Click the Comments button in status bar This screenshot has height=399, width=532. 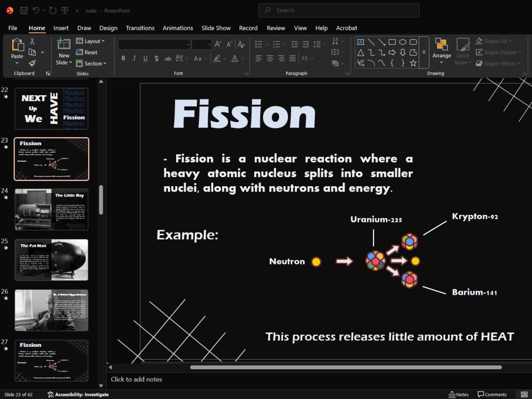pyautogui.click(x=492, y=395)
